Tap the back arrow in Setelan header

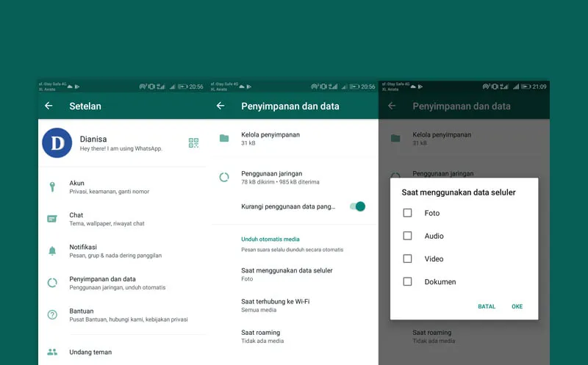coord(49,106)
